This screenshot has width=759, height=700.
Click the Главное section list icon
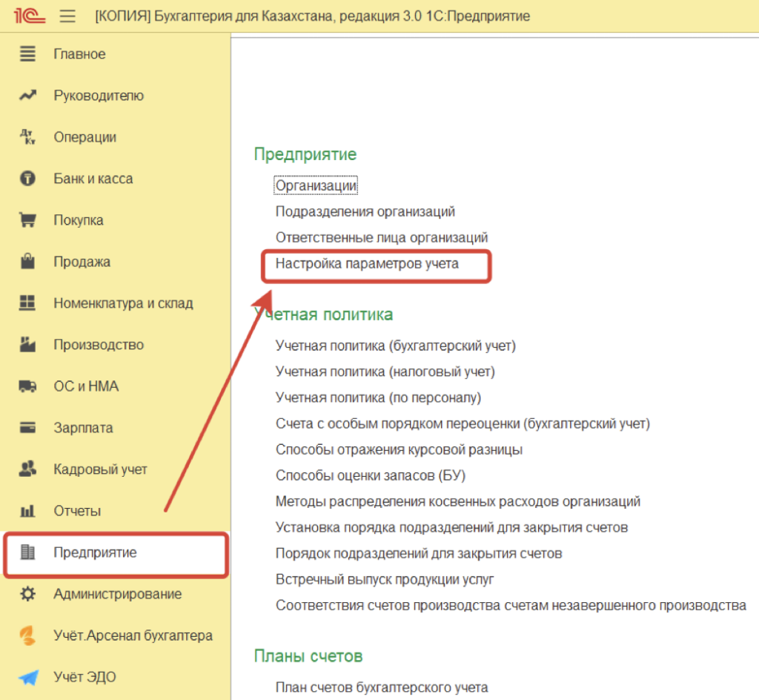[x=28, y=54]
